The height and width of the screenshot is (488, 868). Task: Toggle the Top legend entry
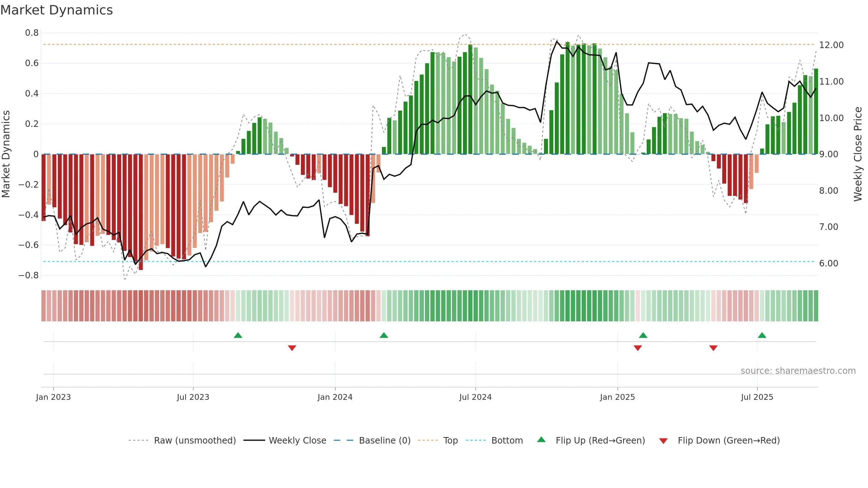point(438,440)
